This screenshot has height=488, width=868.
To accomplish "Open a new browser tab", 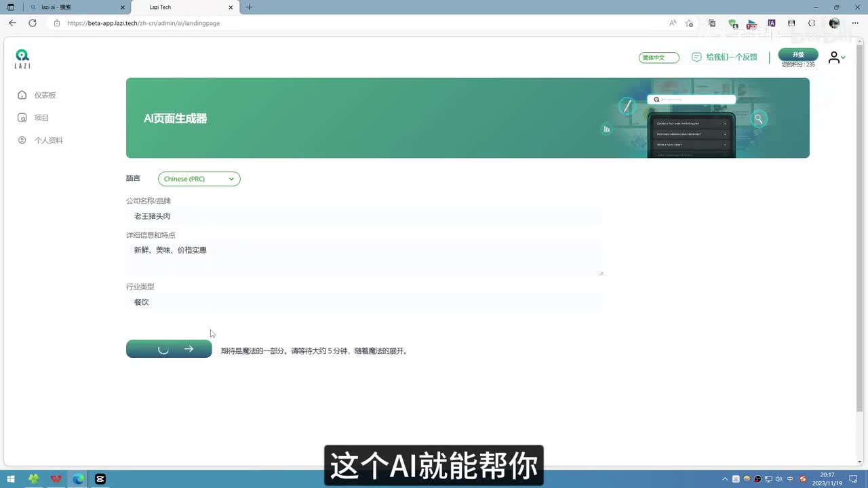I will [249, 7].
